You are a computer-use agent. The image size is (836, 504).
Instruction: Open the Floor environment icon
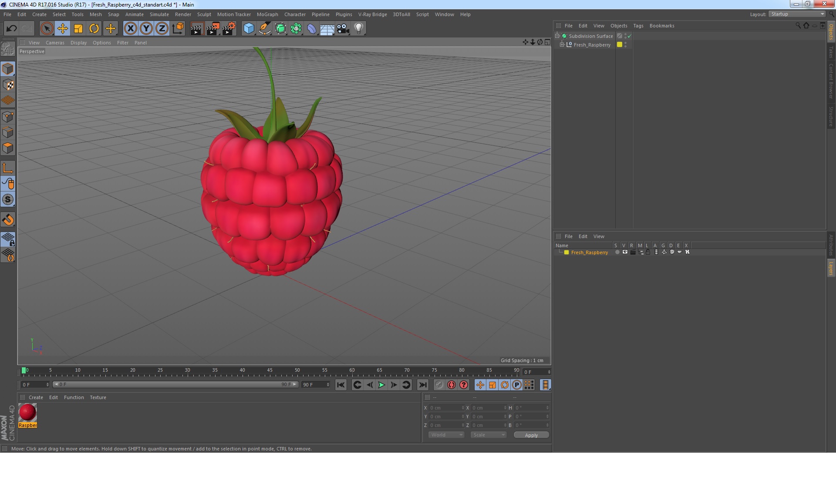327,29
